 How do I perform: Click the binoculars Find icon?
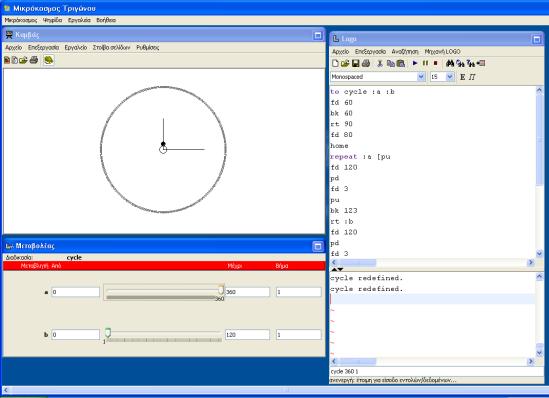click(450, 63)
